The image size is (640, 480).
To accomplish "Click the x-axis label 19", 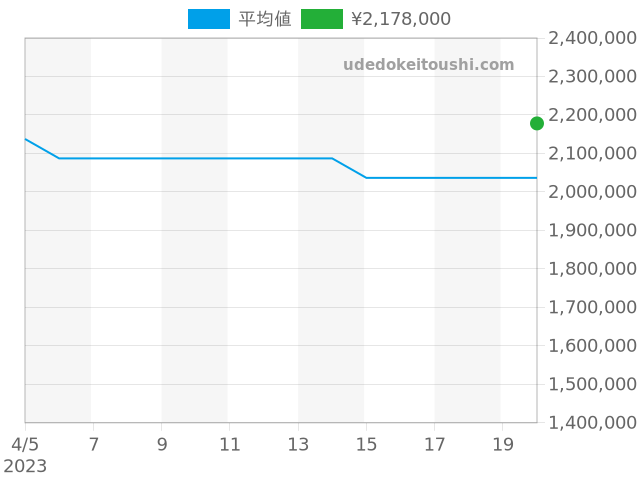I will [503, 444].
